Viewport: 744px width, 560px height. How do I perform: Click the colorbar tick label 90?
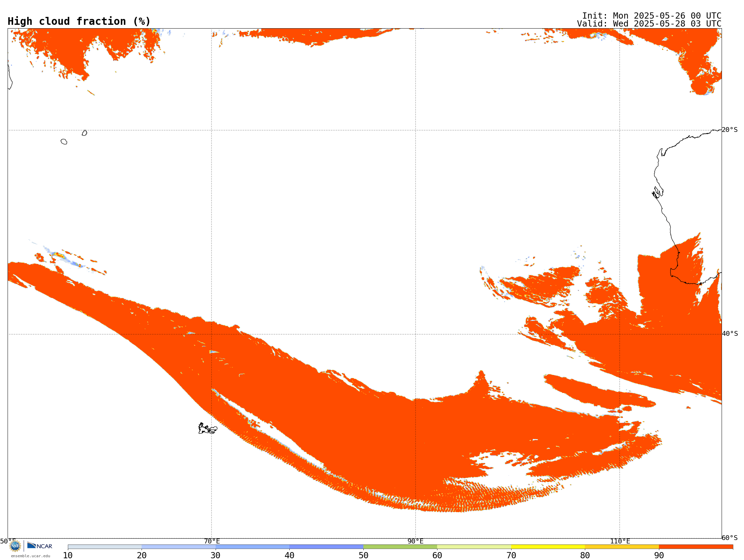point(659,556)
